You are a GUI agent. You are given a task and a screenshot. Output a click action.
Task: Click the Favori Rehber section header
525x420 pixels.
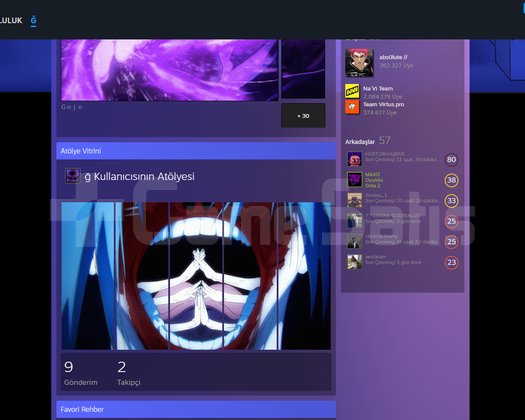196,409
